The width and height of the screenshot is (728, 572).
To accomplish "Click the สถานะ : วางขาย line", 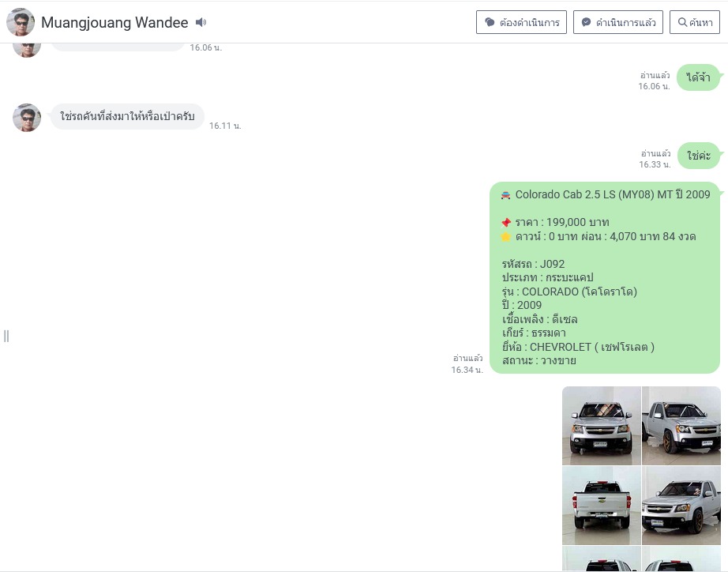I will coord(538,360).
